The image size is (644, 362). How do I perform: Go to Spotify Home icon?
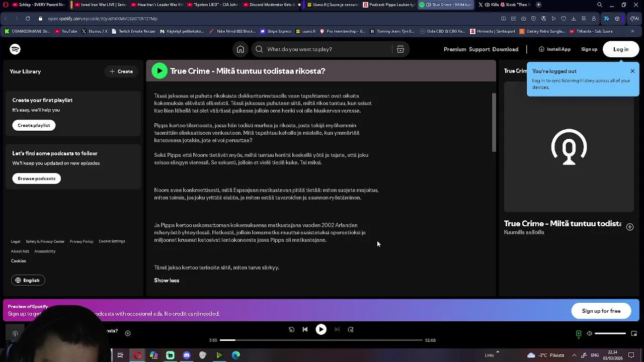click(x=240, y=49)
